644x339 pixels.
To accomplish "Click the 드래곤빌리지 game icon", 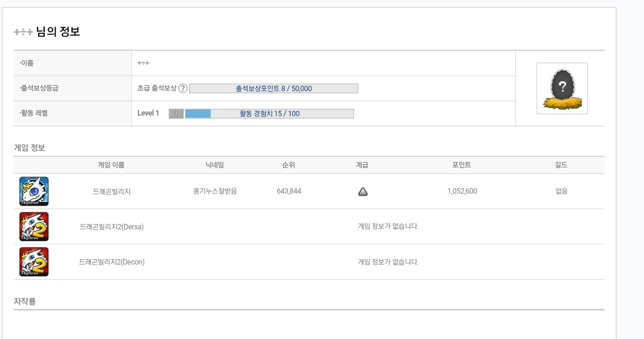I will tap(34, 191).
